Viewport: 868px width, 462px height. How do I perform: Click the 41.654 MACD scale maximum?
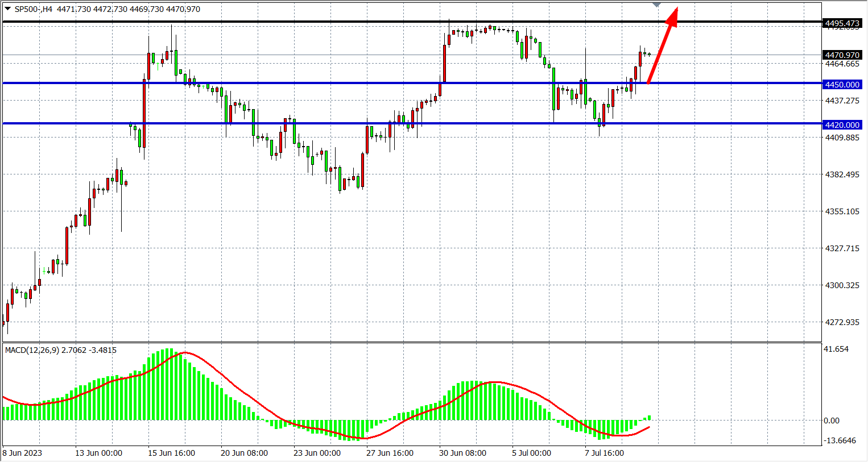pyautogui.click(x=836, y=349)
